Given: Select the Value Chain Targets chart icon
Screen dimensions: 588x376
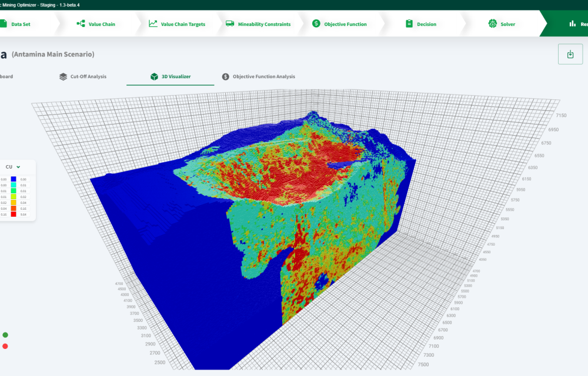Looking at the screenshot, I should (153, 24).
